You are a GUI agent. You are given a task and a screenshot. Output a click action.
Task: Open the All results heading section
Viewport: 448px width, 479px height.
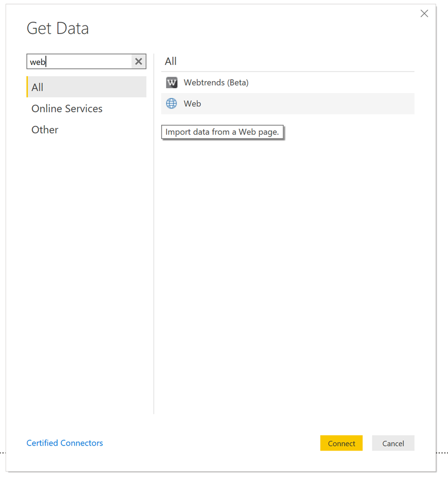pos(170,61)
